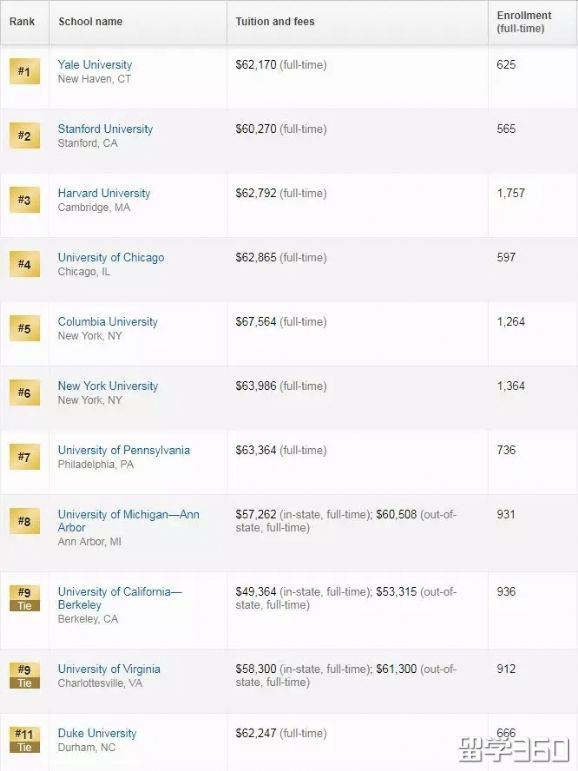The width and height of the screenshot is (578, 771).
Task: Click the Tuition and fees column header
Action: tap(275, 22)
